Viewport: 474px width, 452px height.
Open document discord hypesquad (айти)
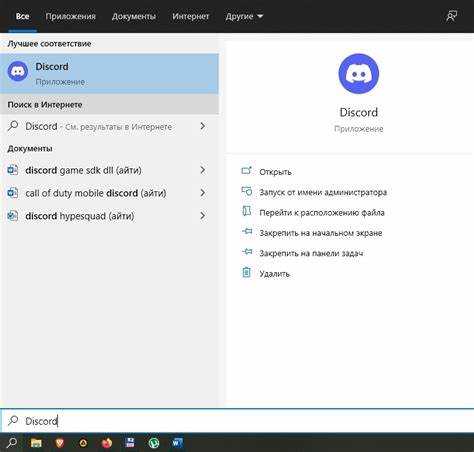tap(109, 216)
